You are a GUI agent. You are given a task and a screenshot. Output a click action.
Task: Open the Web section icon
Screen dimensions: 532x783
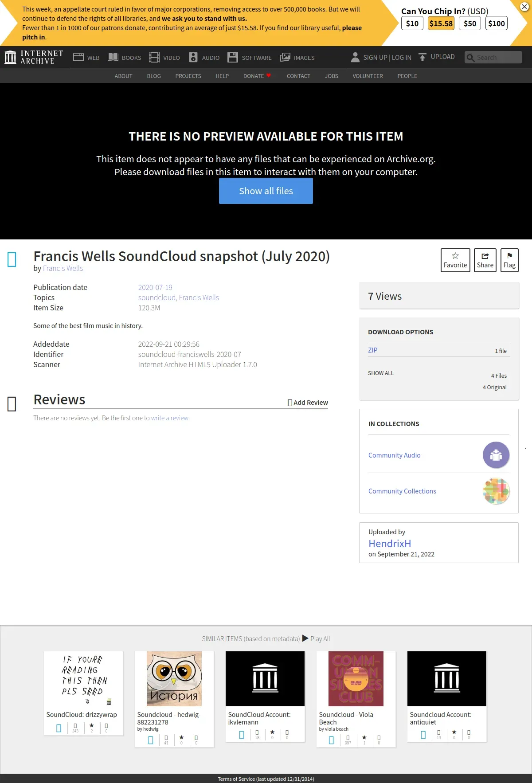[x=78, y=57]
